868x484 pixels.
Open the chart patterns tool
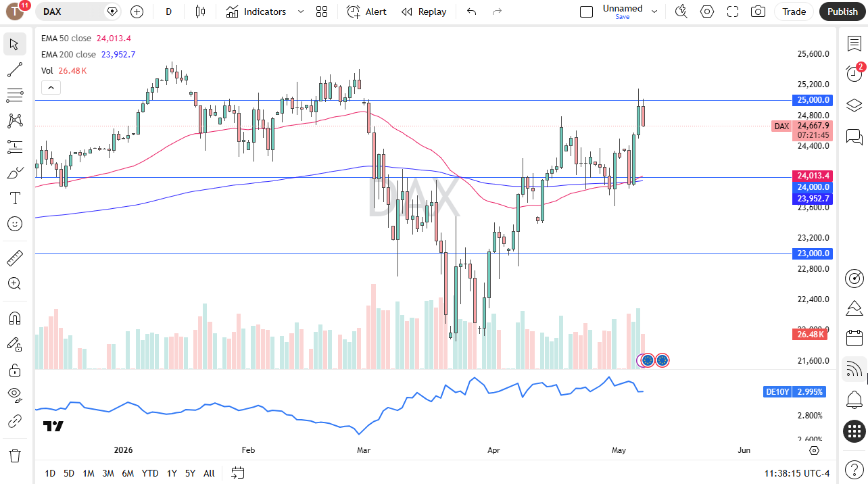pos(15,121)
